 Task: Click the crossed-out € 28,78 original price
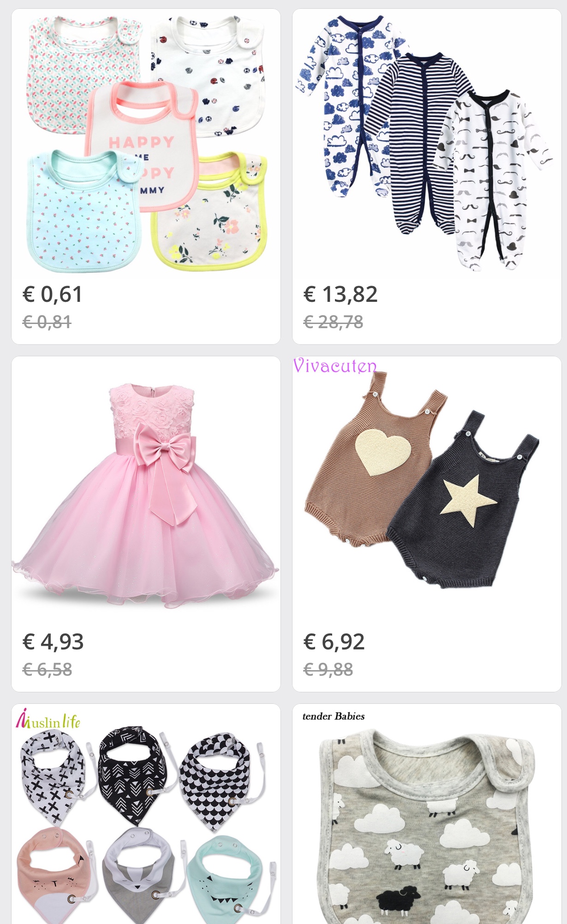333,322
